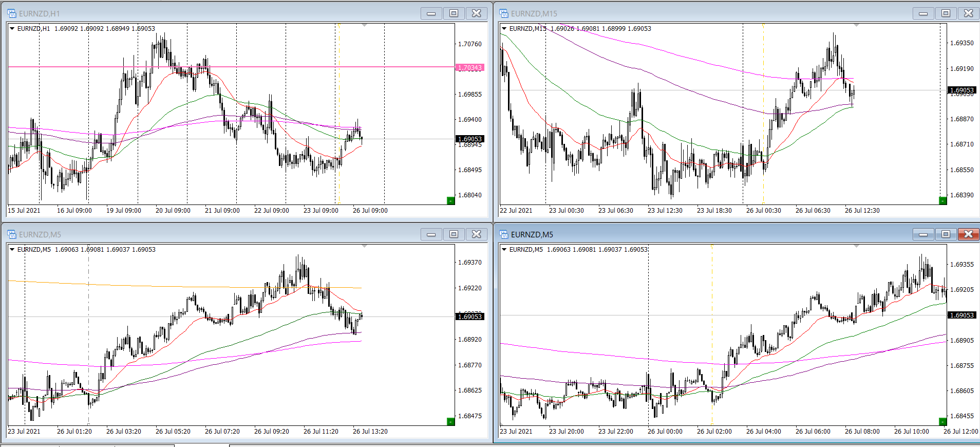Screen dimensions: 980x447
Task: Click the '26 Jul 01:20' time label in inactive M5
Action: coord(74,431)
